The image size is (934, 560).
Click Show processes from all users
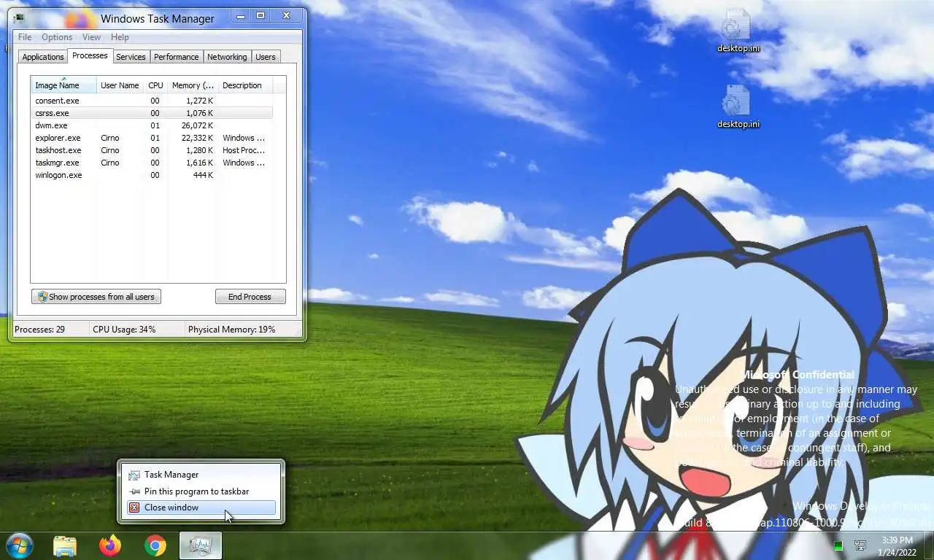click(96, 297)
